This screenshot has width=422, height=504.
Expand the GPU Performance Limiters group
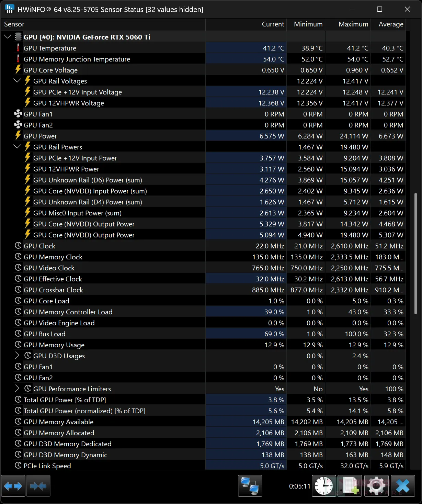(17, 388)
